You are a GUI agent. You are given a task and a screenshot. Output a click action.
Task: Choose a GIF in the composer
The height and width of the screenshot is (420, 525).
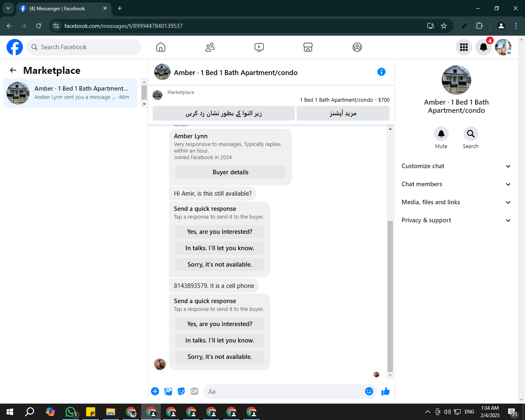tap(194, 391)
